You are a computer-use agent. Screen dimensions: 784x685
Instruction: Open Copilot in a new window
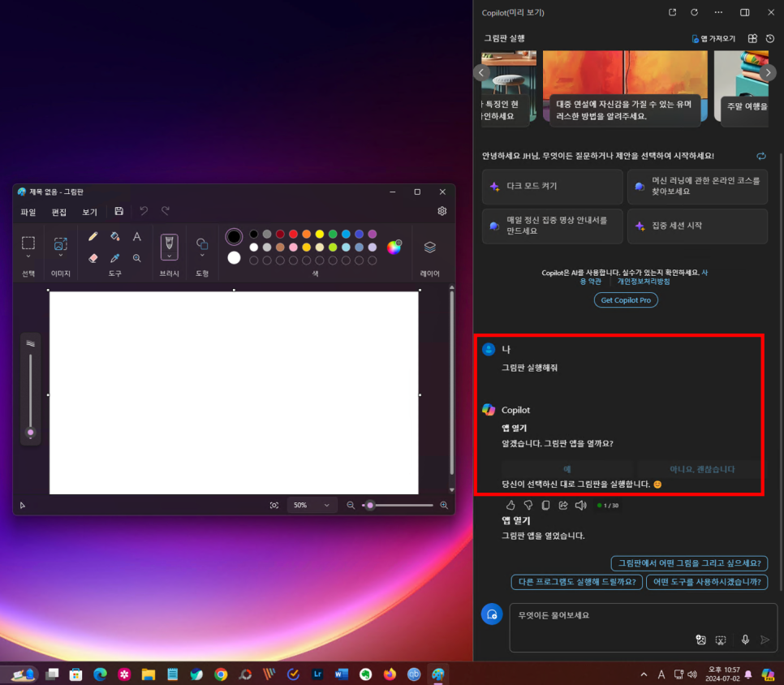click(673, 12)
